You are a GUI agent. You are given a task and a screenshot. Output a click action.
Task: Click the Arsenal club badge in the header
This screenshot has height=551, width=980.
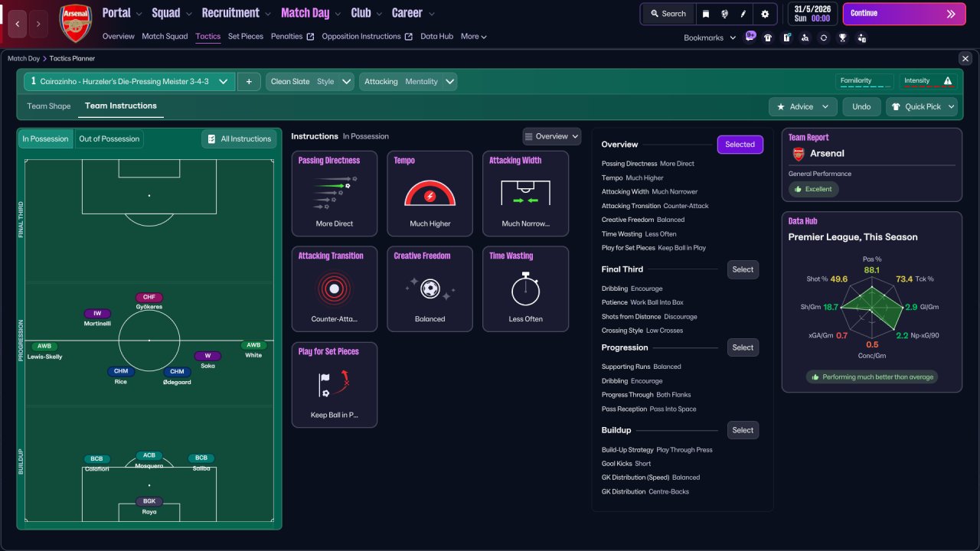pyautogui.click(x=75, y=23)
